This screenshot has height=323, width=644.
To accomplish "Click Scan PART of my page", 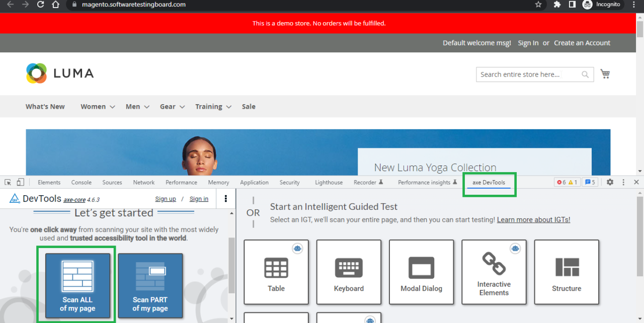I will 150,285.
